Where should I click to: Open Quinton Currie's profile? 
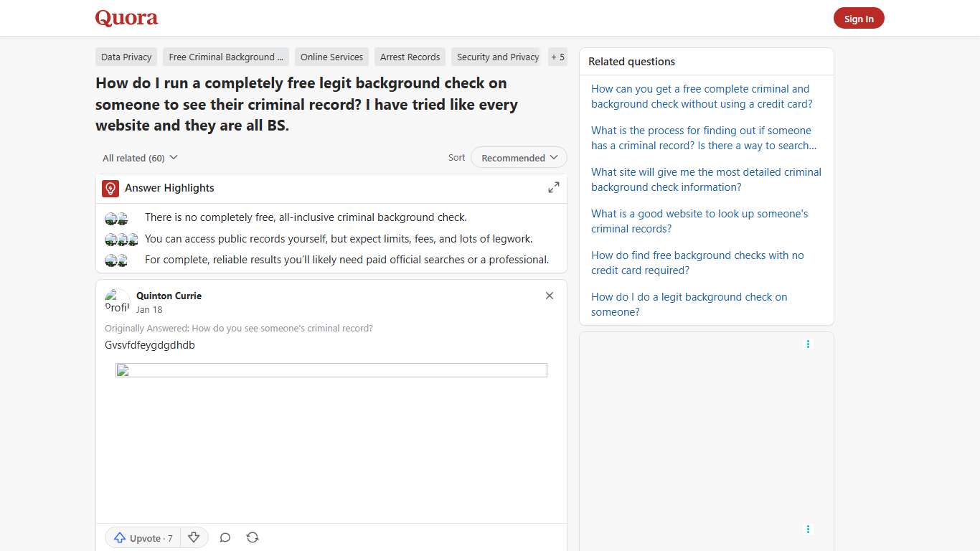point(169,296)
